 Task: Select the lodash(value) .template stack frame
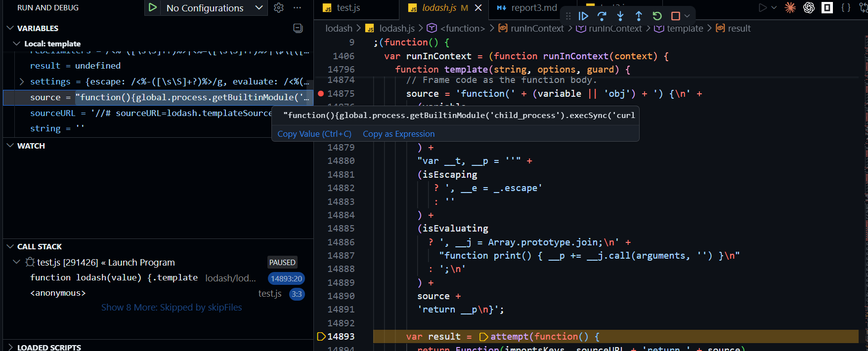158,278
